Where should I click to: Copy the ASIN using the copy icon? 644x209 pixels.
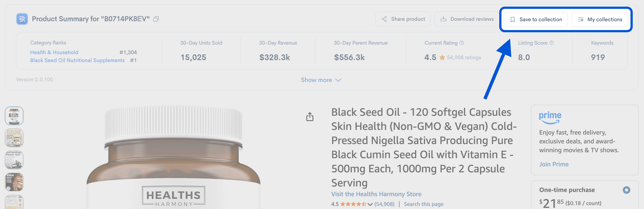click(156, 19)
